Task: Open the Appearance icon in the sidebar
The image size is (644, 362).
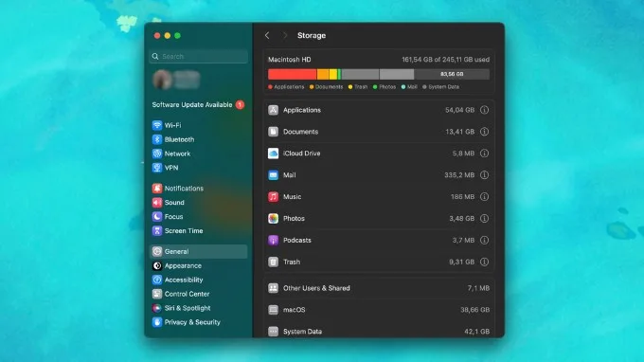Action: [157, 265]
